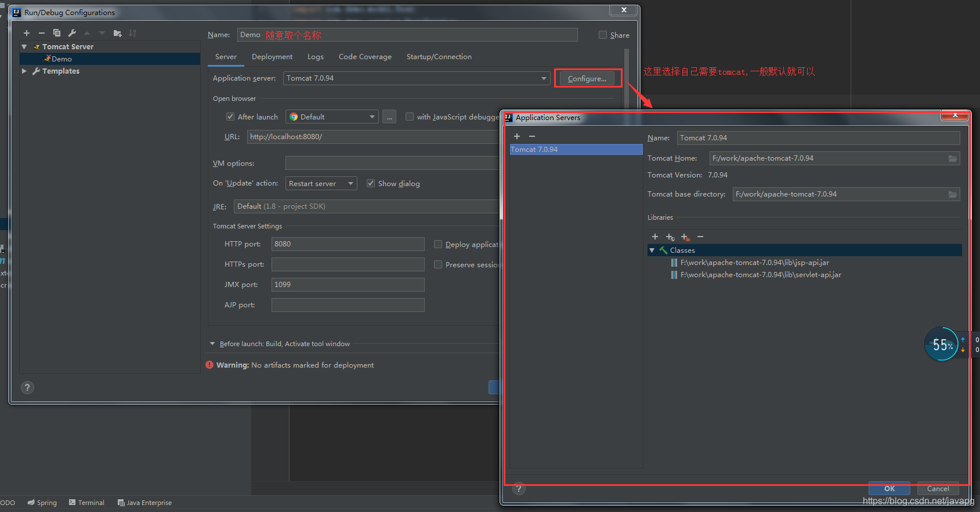Remove library with minus icon under Libraries
Screen dimensions: 980x512
point(700,237)
